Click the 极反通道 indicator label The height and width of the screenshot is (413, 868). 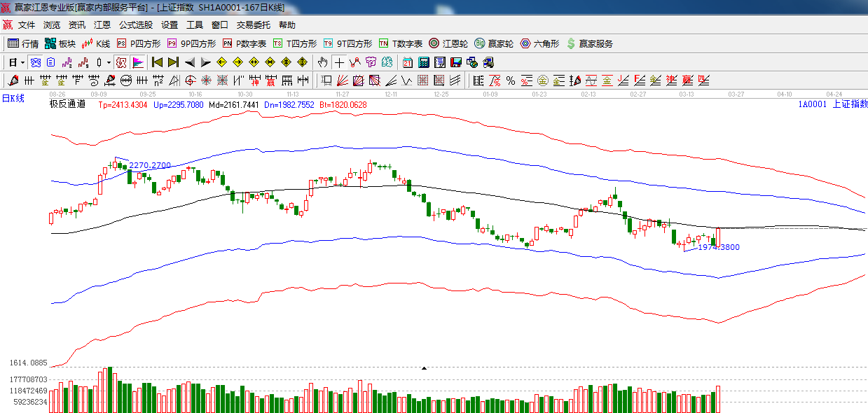tap(67, 104)
